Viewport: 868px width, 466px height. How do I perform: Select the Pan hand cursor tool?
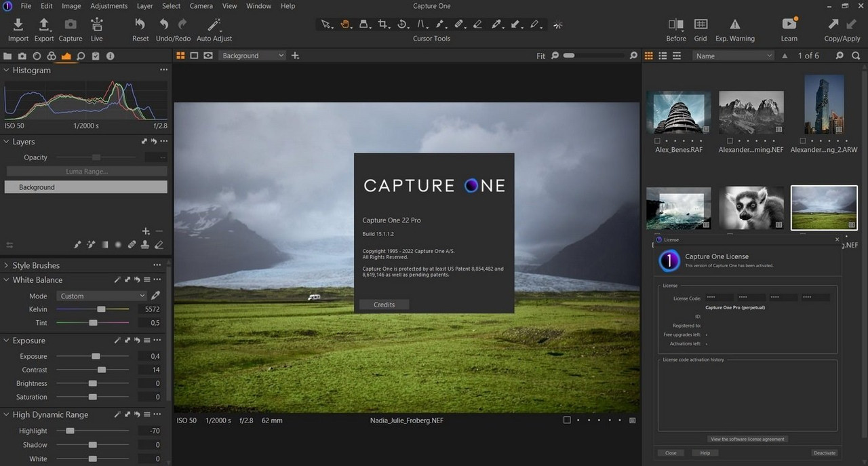(345, 24)
